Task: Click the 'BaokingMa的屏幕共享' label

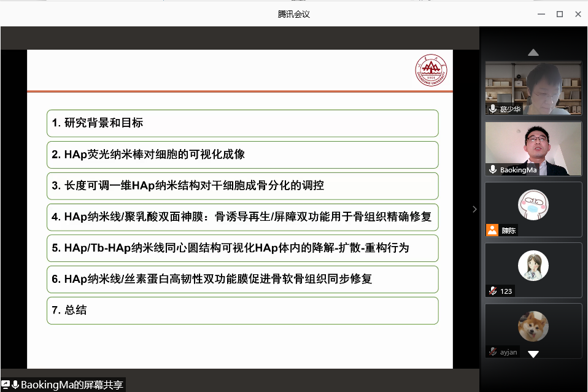Action: click(x=72, y=385)
